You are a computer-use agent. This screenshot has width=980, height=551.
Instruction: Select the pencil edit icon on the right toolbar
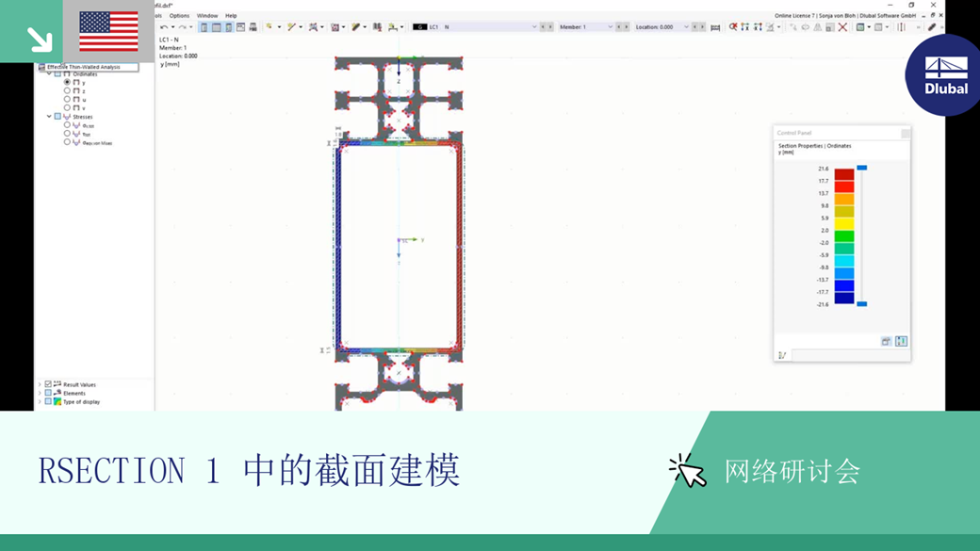pos(933,26)
